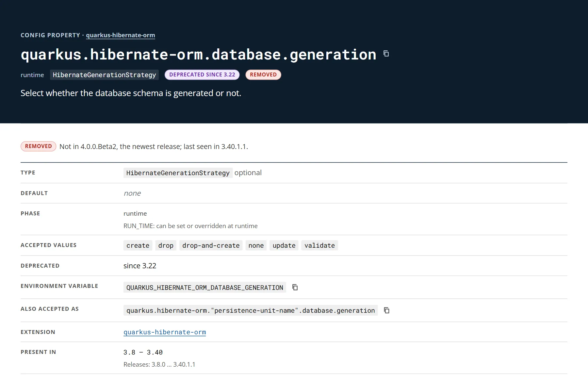Screen dimensions: 588x382
Task: Click 'since 3.22' in the Deprecated row
Action: point(140,266)
